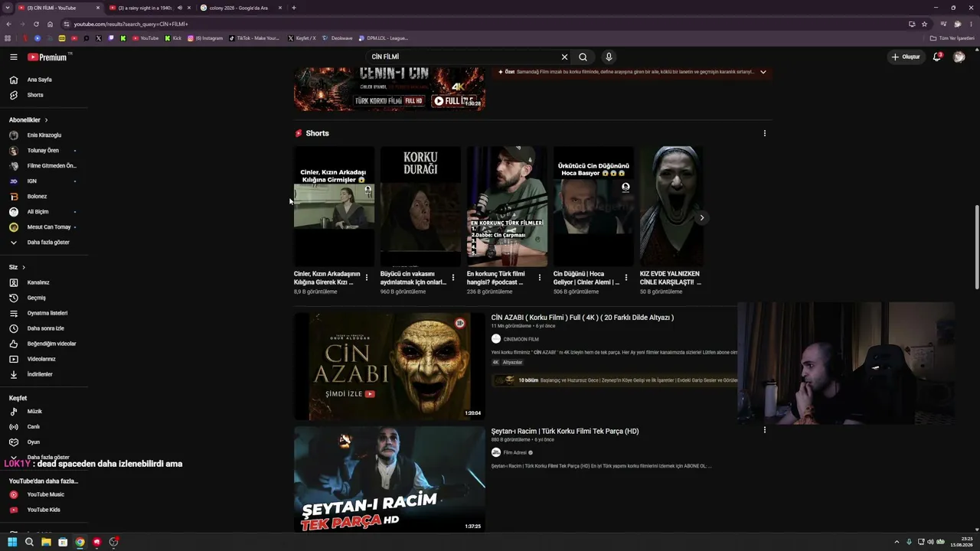The width and height of the screenshot is (980, 551).
Task: Open YouTube notifications bell
Action: [936, 57]
